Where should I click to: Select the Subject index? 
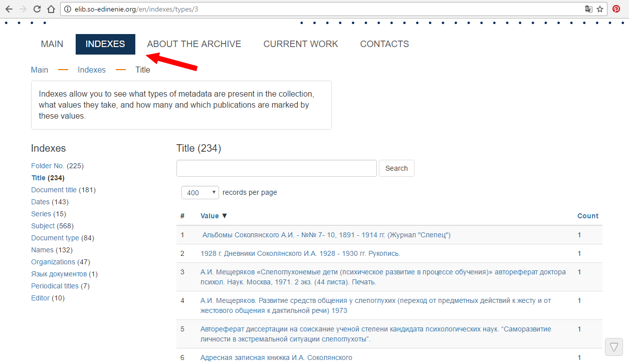pos(43,226)
